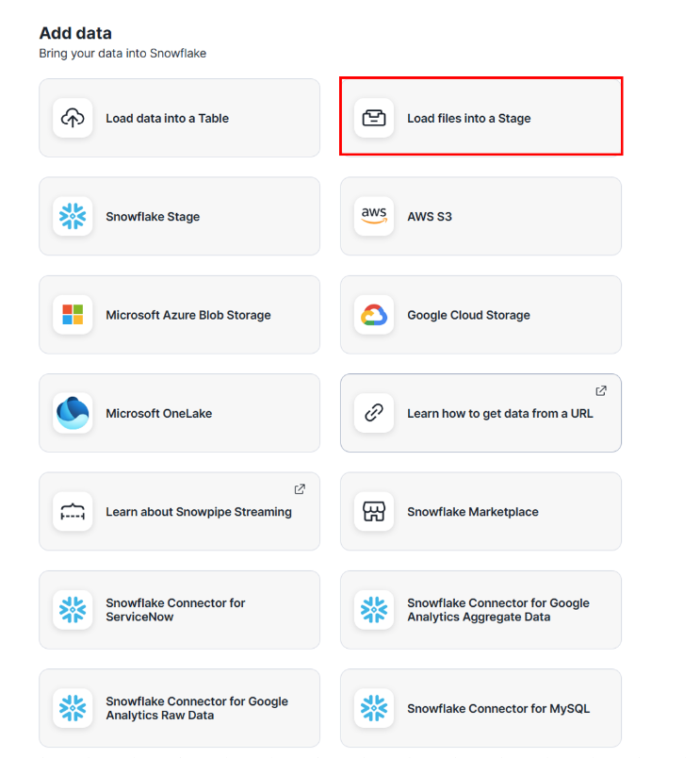Click the external-link arrow on the Snowpipe Streaming card
Image resolution: width=700 pixels, height=758 pixels.
coord(300,489)
